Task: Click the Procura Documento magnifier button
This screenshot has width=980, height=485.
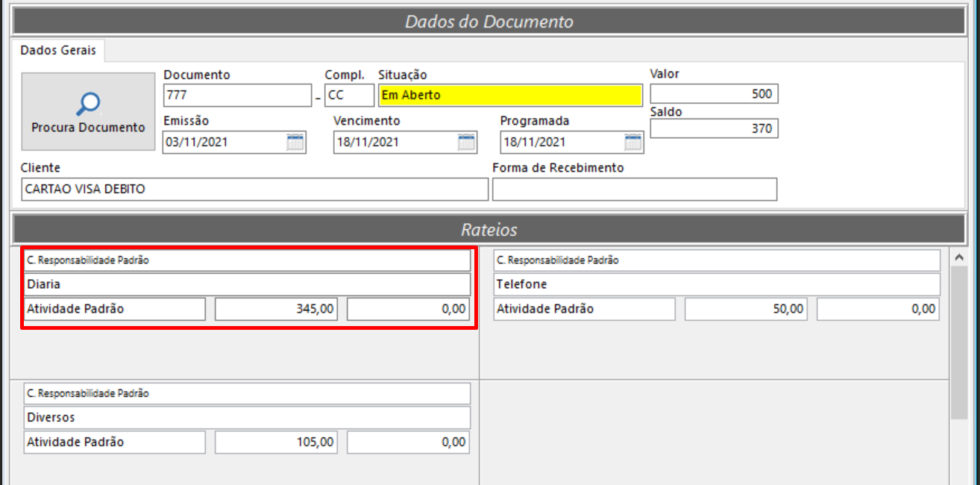Action: click(x=88, y=112)
